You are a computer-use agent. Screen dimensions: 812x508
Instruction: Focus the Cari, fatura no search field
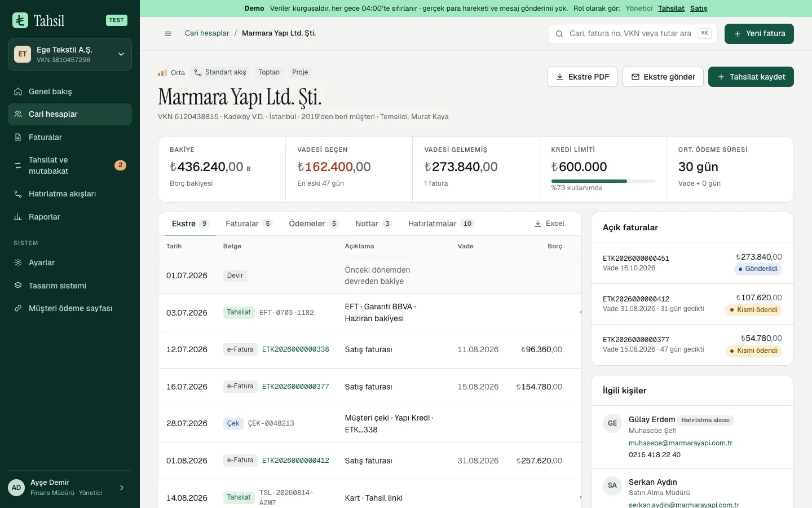pos(633,34)
